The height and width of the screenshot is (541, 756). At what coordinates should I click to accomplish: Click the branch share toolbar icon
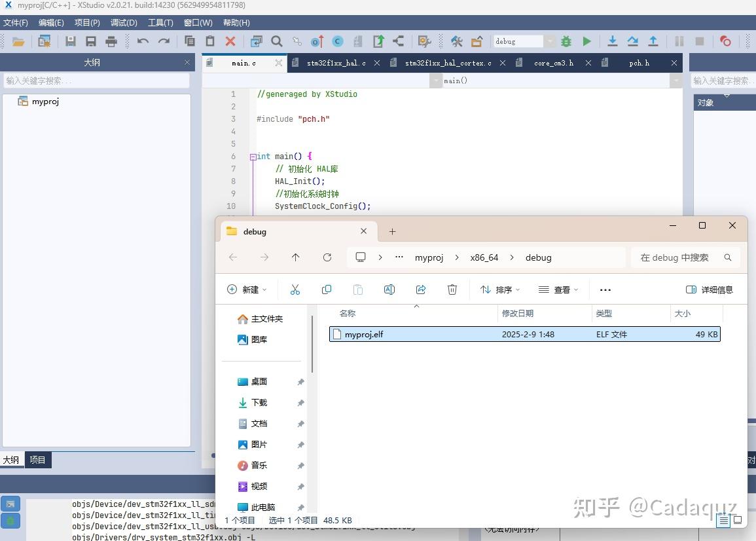[398, 41]
